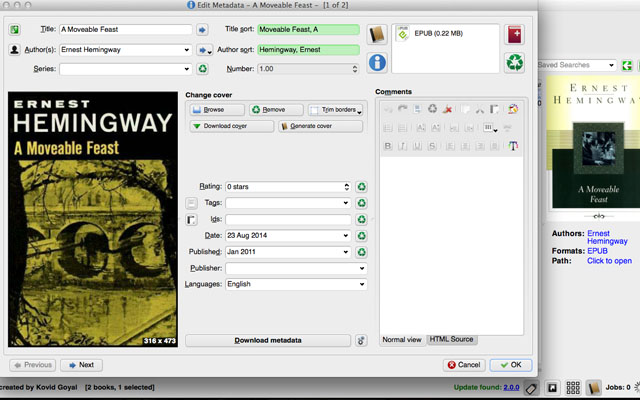The image size is (640, 400).
Task: Open the author manager icon beside Author(s)
Action: pos(14,50)
